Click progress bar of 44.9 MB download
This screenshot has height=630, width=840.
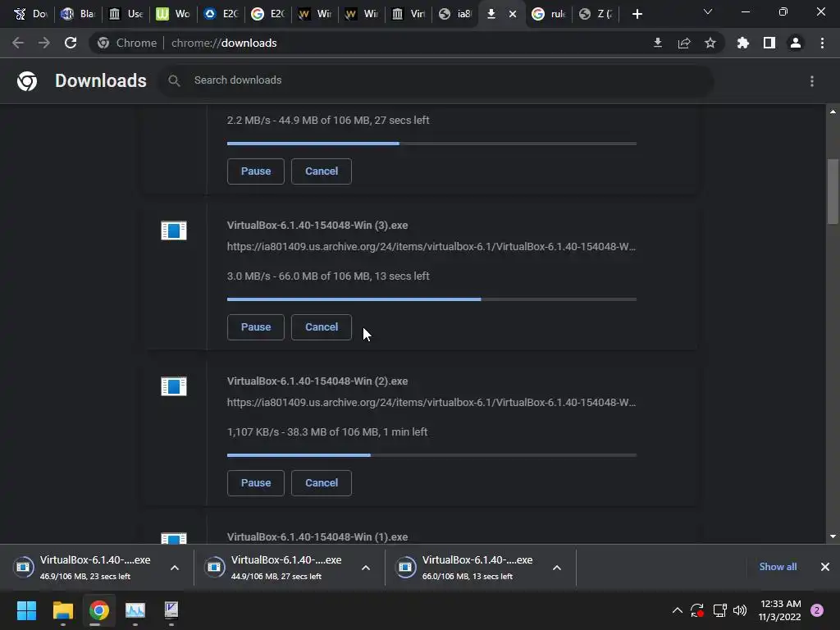[x=431, y=144]
